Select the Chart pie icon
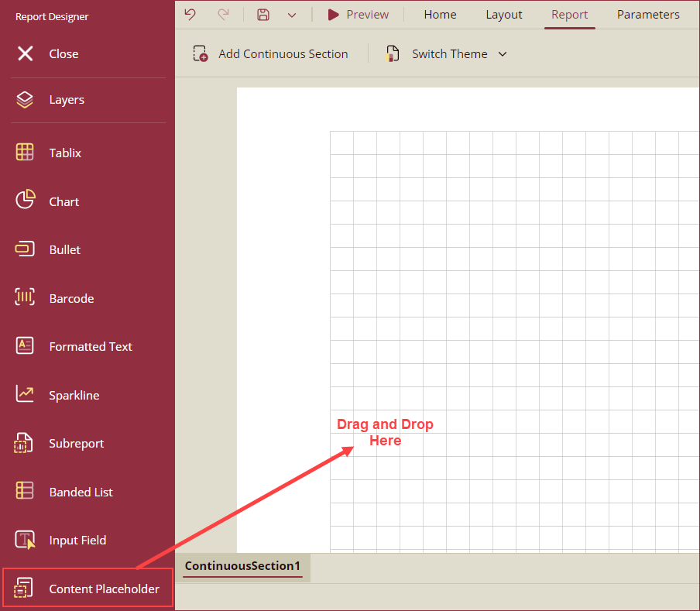The image size is (700, 611). [26, 199]
